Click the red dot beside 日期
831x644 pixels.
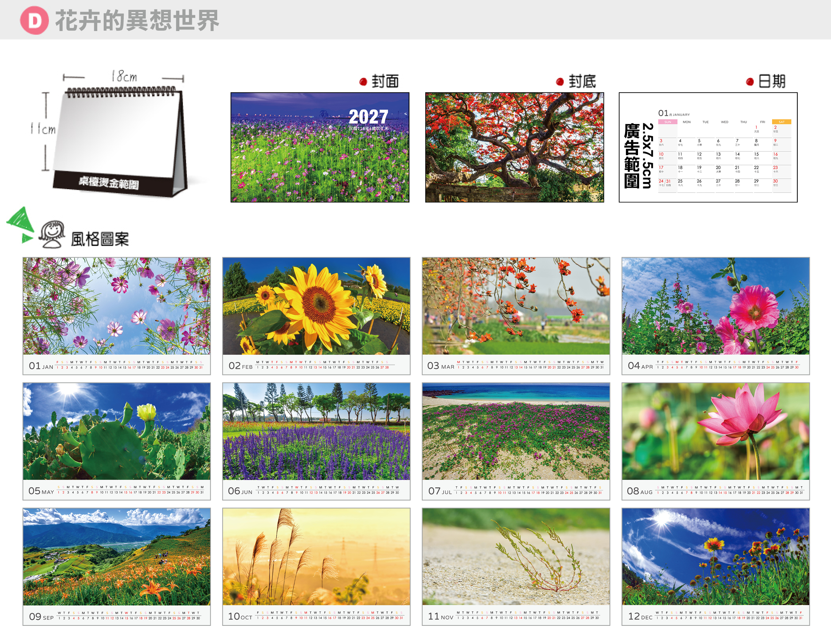[x=750, y=82]
